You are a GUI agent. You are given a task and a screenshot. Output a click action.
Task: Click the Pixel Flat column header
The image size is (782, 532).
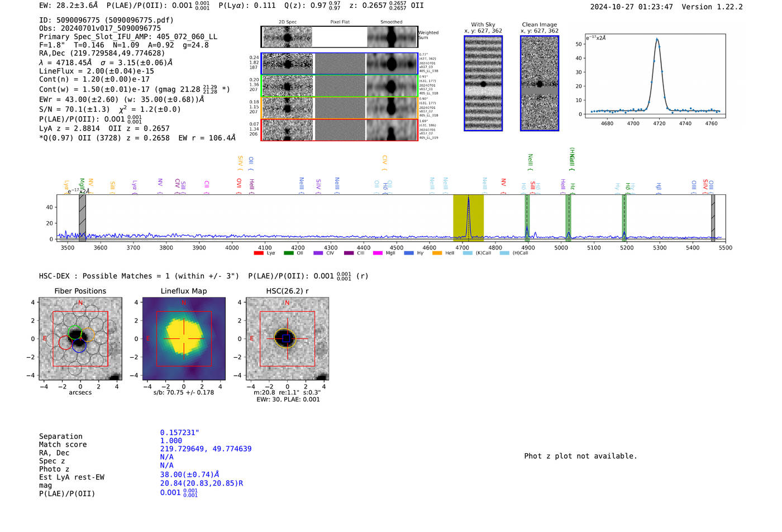point(340,22)
